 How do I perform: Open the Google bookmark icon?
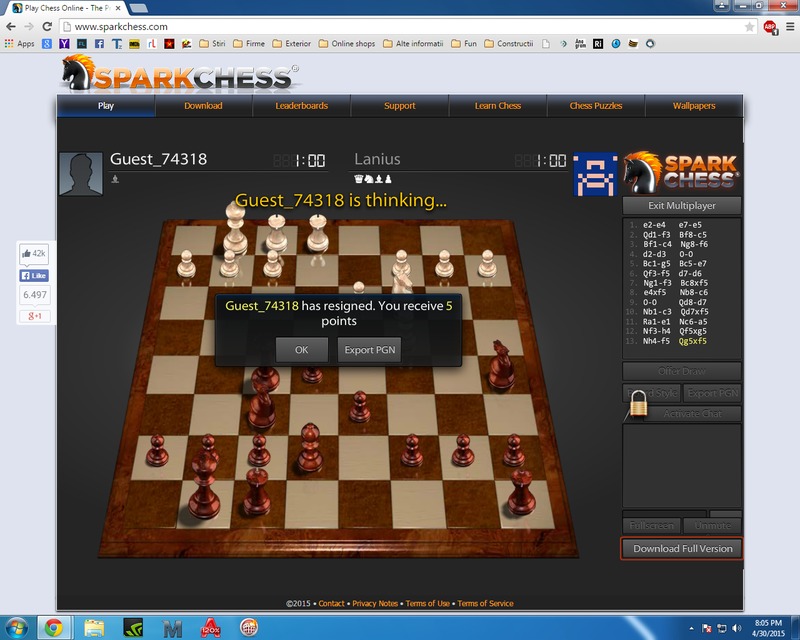[47, 44]
